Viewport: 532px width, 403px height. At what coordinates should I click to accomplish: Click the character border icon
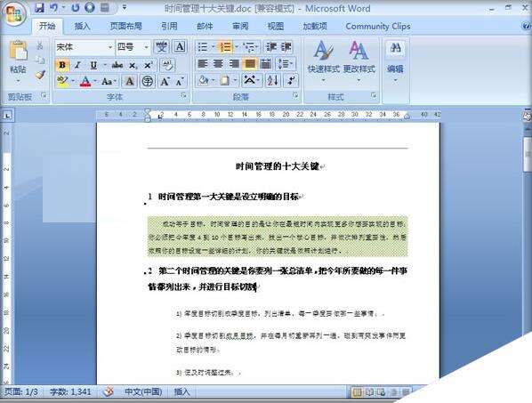tap(180, 47)
